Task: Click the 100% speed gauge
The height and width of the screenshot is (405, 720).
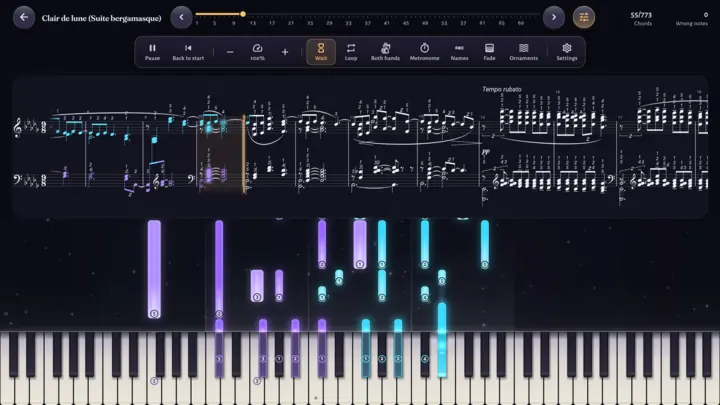Action: 257,52
